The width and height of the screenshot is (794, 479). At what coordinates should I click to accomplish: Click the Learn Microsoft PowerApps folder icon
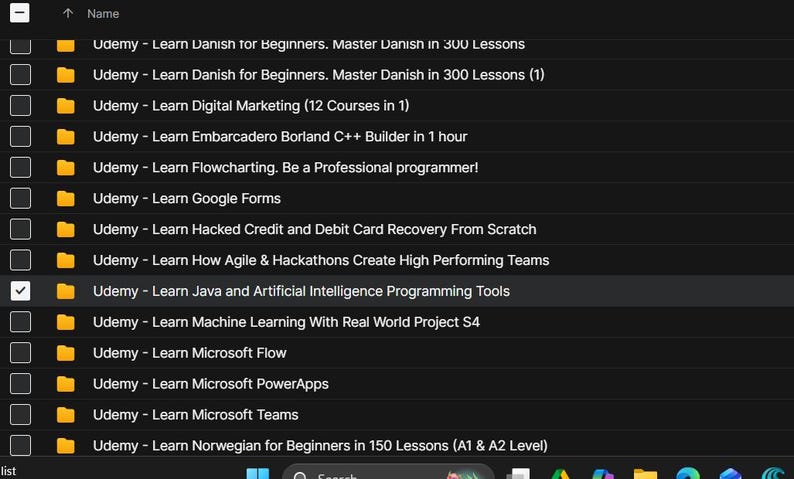click(65, 384)
